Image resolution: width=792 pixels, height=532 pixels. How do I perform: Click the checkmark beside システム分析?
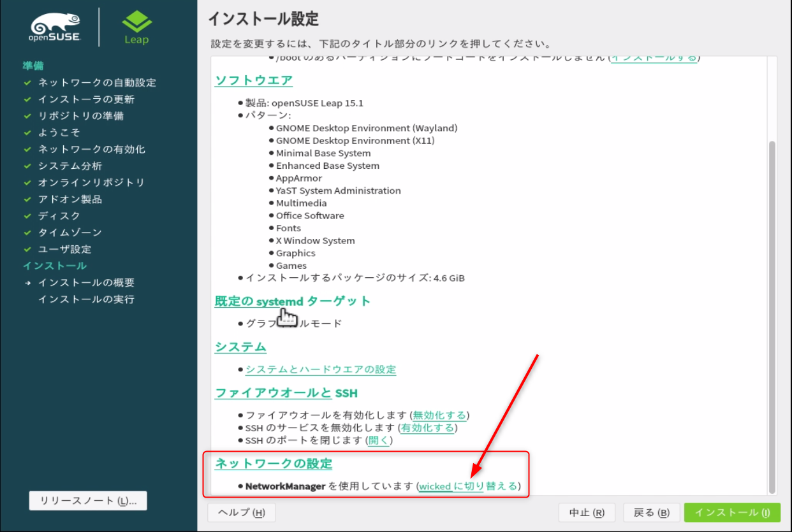pyautogui.click(x=27, y=166)
